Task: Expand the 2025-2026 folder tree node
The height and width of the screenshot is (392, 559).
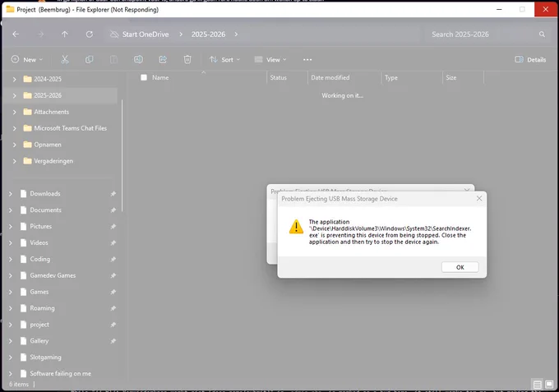Action: click(14, 95)
